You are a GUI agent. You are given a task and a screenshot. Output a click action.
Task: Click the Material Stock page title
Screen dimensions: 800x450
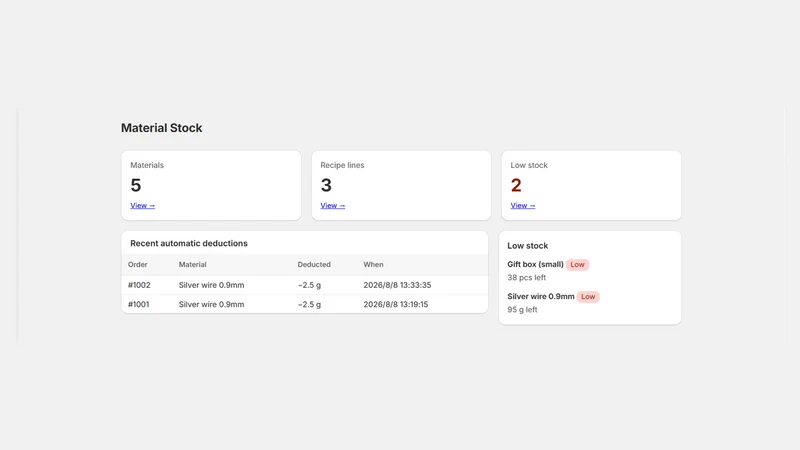point(162,128)
